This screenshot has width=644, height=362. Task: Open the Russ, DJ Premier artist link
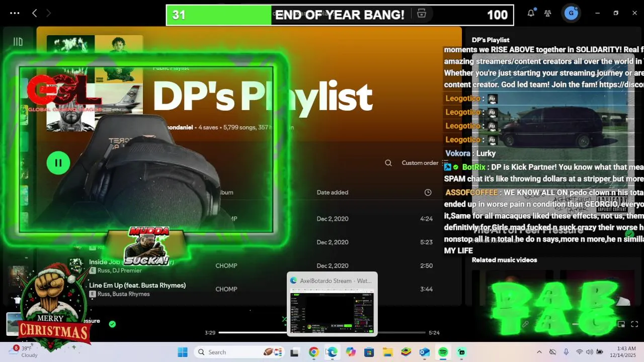(120, 271)
